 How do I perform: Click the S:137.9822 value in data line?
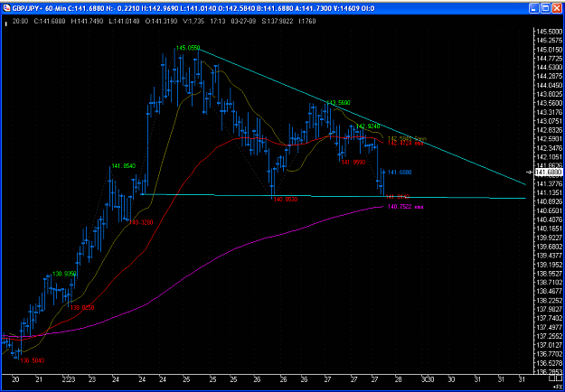point(276,22)
